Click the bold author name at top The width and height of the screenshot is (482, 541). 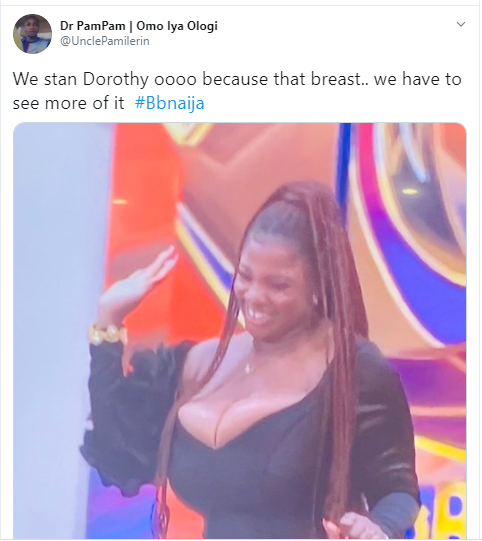(139, 26)
